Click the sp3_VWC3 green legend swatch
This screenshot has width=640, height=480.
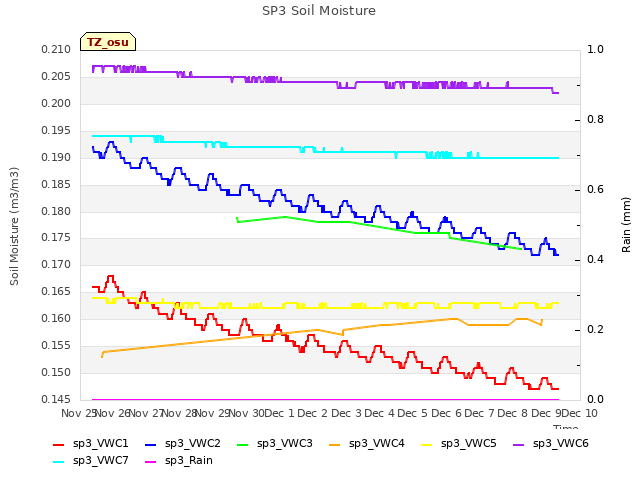(x=243, y=445)
